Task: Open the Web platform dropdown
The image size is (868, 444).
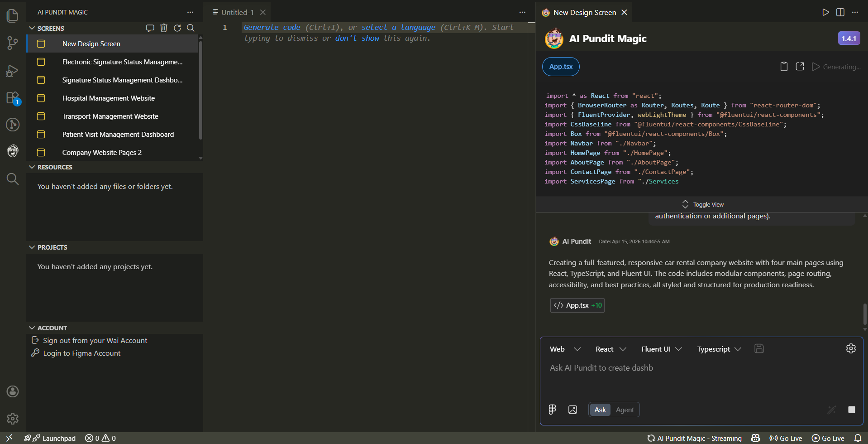Action: (x=565, y=349)
